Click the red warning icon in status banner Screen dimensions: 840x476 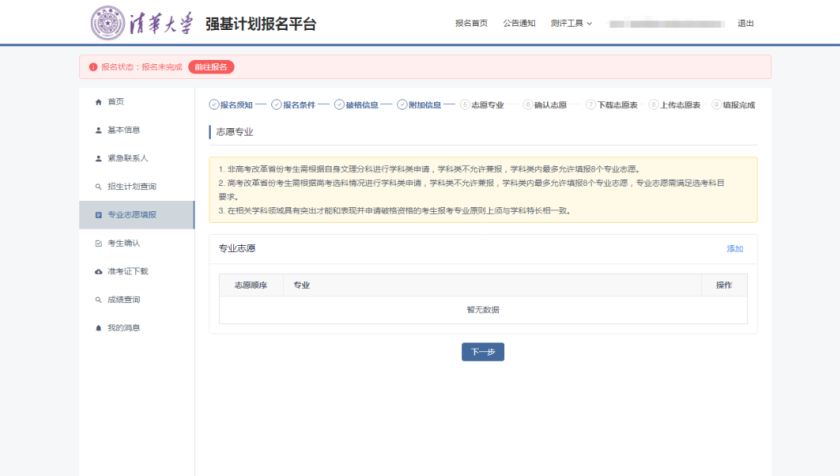pos(93,67)
